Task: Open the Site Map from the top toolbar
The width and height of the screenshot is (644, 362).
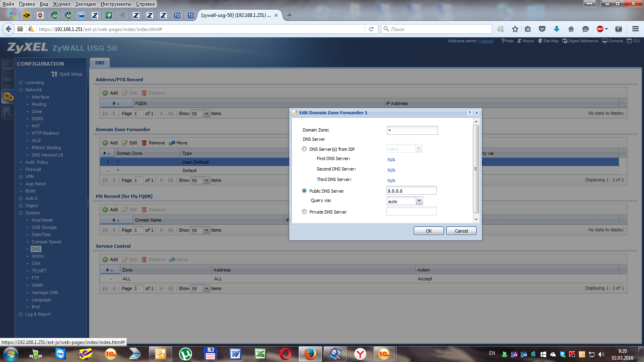Action: (548, 41)
